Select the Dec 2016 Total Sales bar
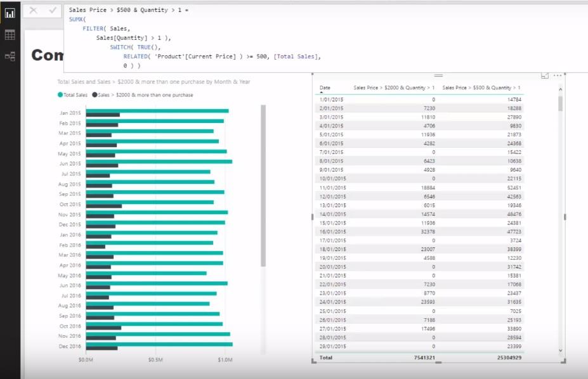Screen dimensions: 588x379 pos(159,344)
